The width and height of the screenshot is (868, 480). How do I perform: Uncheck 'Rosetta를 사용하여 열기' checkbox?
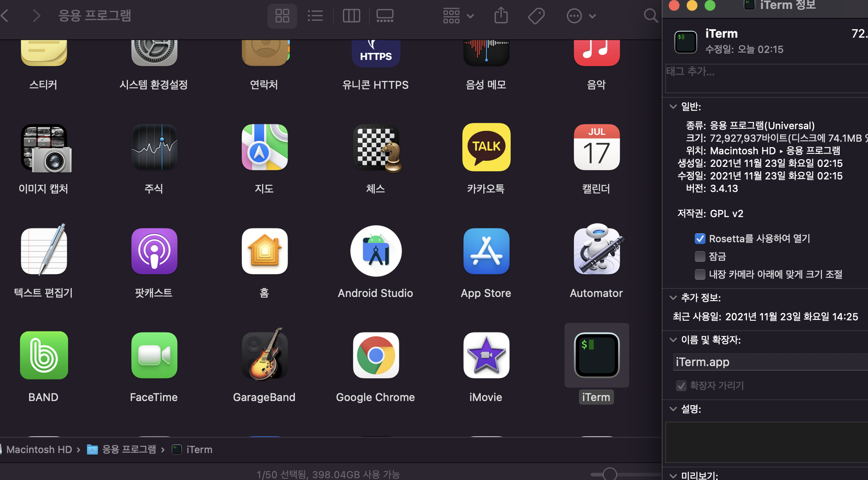pyautogui.click(x=700, y=239)
